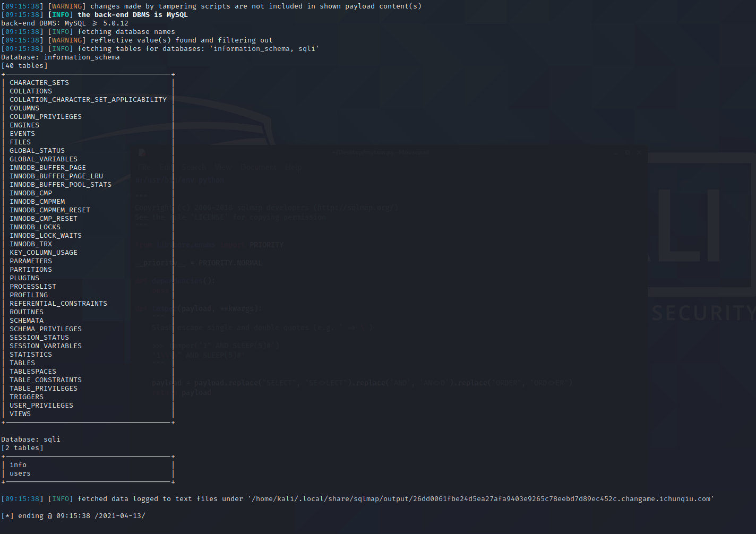Image resolution: width=756 pixels, height=534 pixels.
Task: Click the SCHEMATA entry
Action: (x=27, y=321)
